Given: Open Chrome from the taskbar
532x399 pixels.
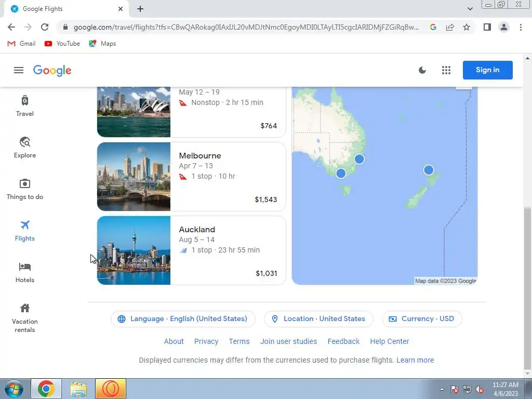Looking at the screenshot, I should pyautogui.click(x=46, y=389).
